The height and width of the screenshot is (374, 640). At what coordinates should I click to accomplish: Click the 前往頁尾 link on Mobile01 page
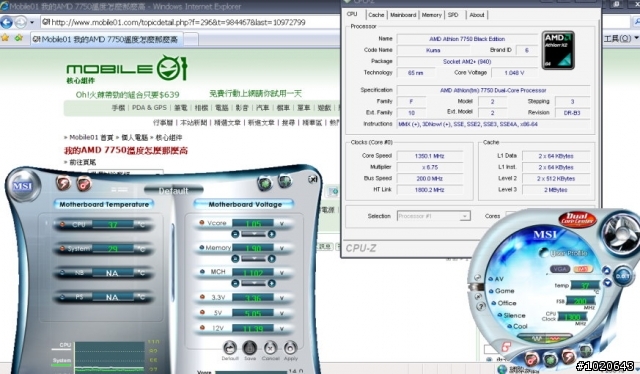(x=82, y=162)
